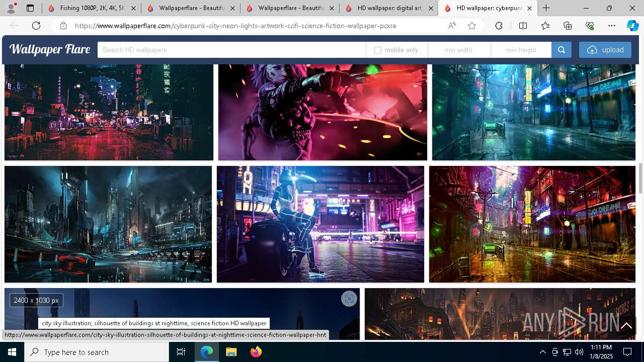This screenshot has height=362, width=644.
Task: Open the dark futuristic city red car wallpaper
Action: coord(108,224)
